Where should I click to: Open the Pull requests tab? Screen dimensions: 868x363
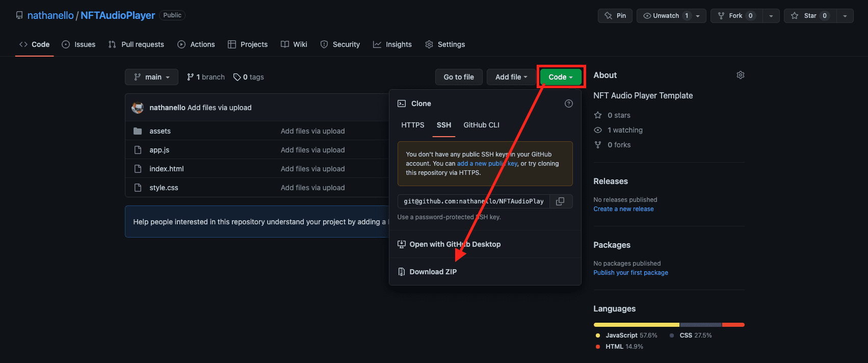tap(136, 44)
